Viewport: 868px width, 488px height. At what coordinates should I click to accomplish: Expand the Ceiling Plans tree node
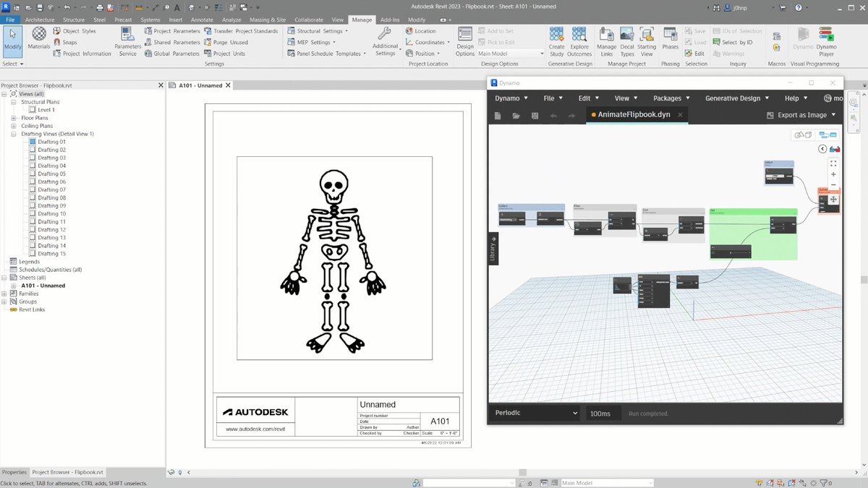pyautogui.click(x=14, y=126)
